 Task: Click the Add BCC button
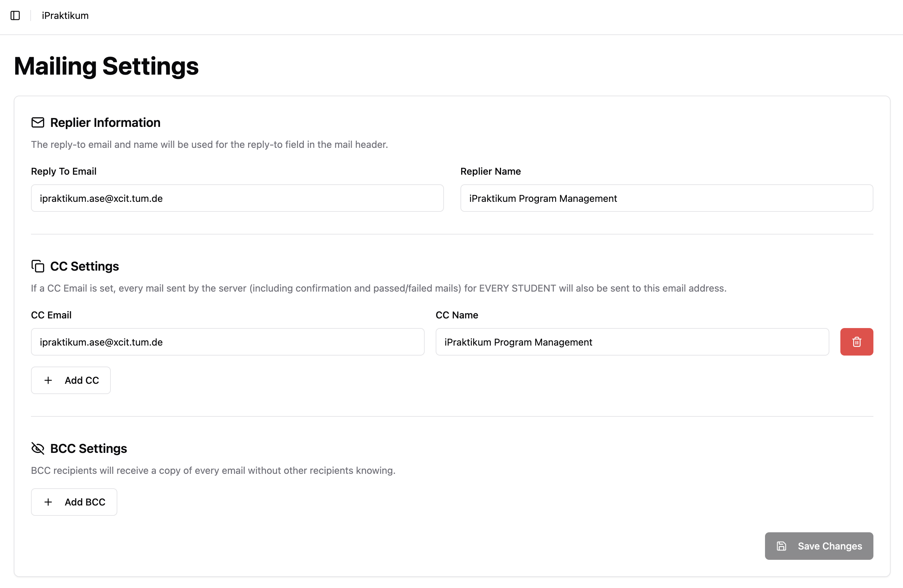74,502
